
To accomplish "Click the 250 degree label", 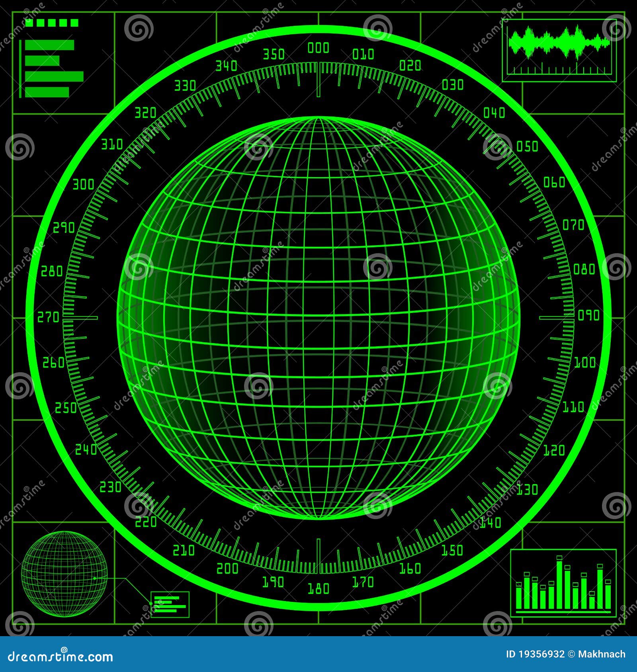I will click(x=65, y=407).
